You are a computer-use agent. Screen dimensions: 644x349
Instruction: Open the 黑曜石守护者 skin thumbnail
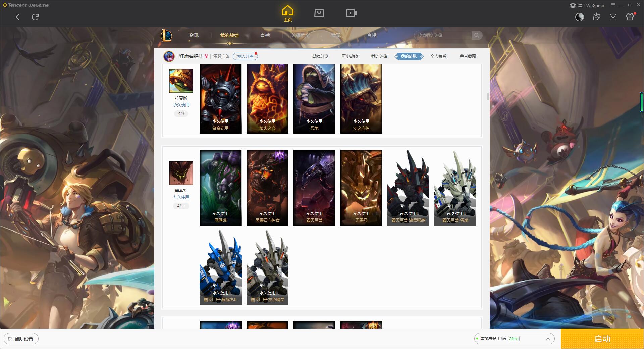click(x=267, y=188)
